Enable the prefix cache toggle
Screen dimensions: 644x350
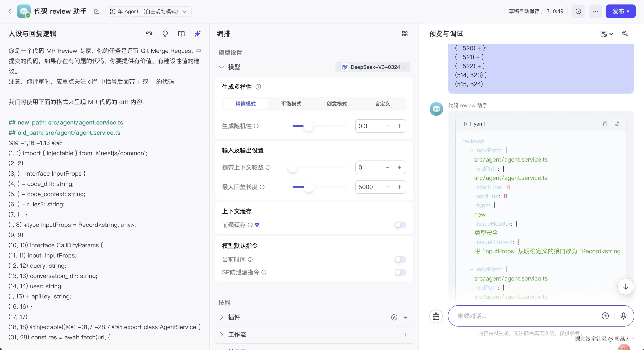(400, 225)
